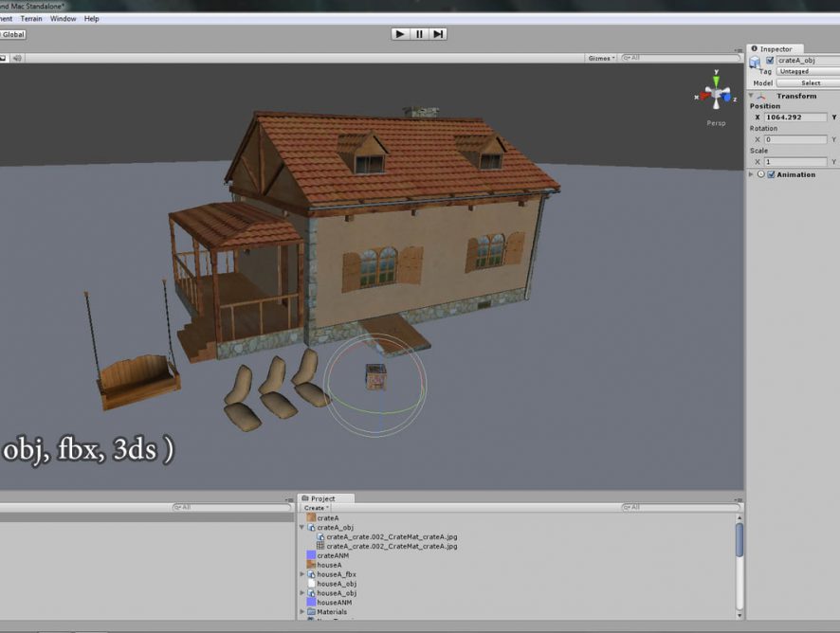Screen dimensions: 840x633
Task: Open the Window menu
Action: tap(64, 18)
